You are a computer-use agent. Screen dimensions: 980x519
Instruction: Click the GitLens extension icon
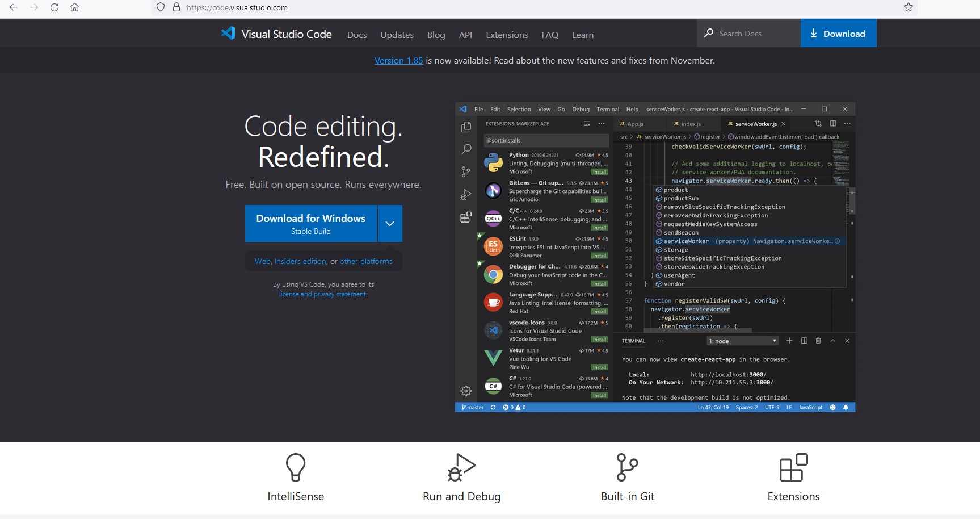click(x=493, y=191)
